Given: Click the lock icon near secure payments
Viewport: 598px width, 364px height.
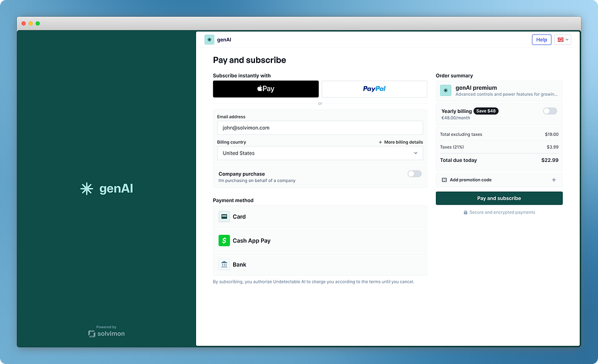Looking at the screenshot, I should (465, 212).
